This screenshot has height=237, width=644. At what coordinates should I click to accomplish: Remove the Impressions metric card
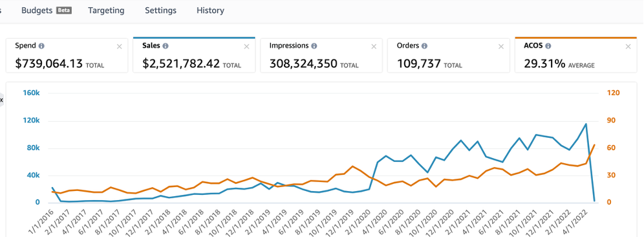[374, 47]
